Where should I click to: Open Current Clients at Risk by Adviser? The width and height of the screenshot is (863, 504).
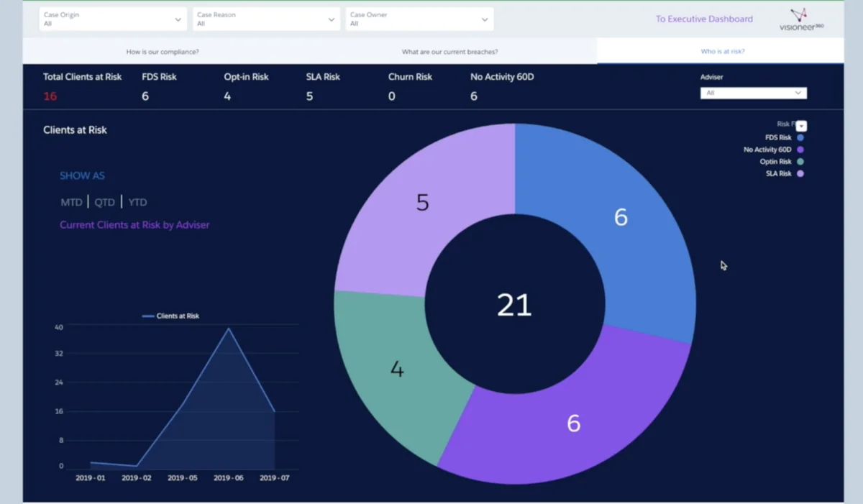[x=134, y=225]
